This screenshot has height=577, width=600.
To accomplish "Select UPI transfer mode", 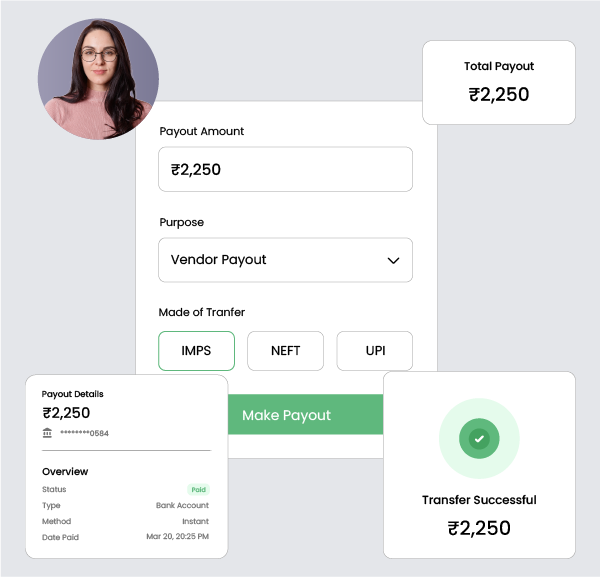I will 375,351.
